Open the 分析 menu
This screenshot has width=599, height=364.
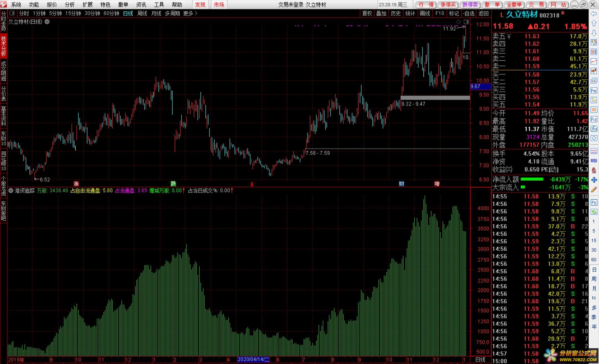click(x=70, y=5)
